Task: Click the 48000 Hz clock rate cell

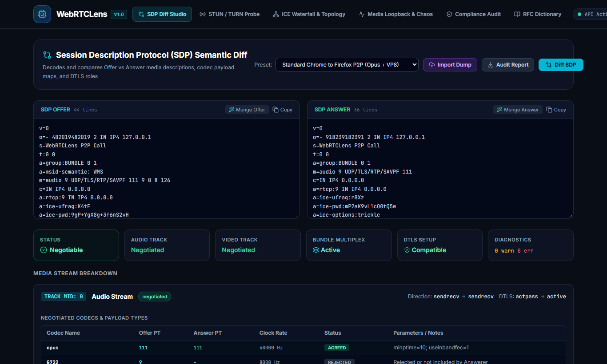Action: pos(271,348)
